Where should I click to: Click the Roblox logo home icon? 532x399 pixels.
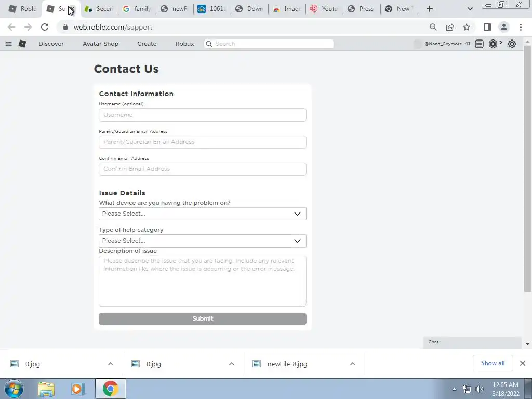click(x=22, y=44)
